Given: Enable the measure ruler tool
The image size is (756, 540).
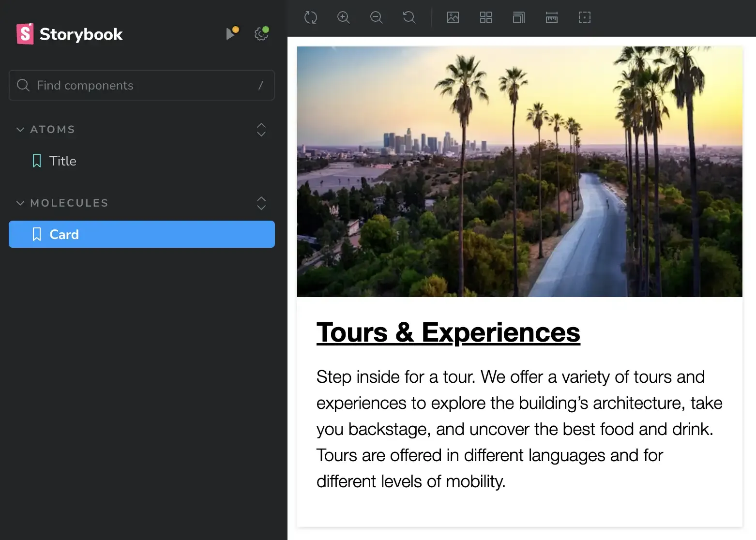Looking at the screenshot, I should pos(552,18).
